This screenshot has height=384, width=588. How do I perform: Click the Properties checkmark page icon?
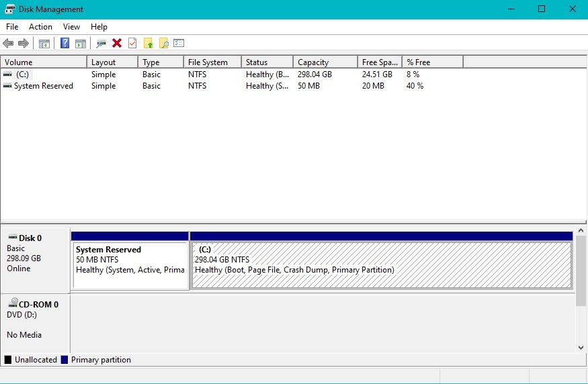[x=132, y=43]
